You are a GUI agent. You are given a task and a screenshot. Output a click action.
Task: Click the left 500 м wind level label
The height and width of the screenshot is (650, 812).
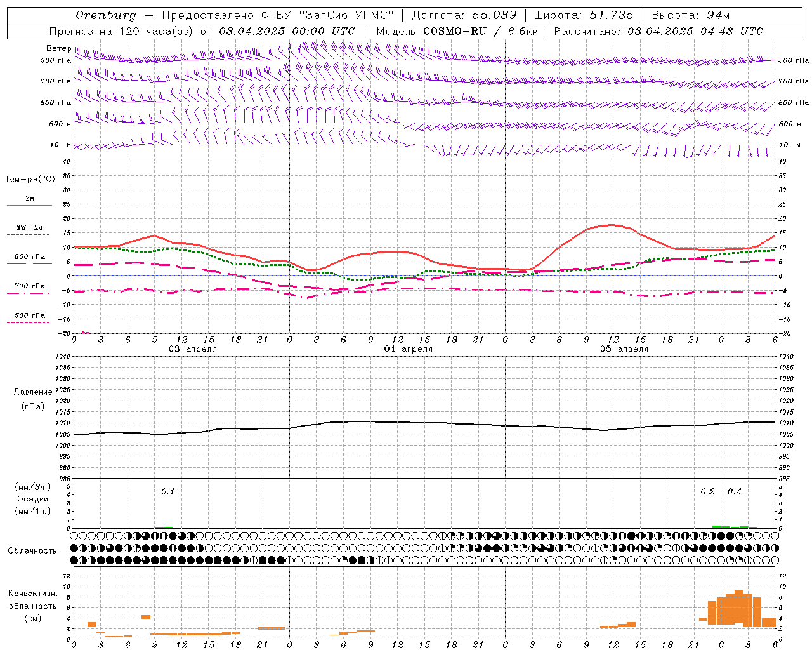point(60,124)
